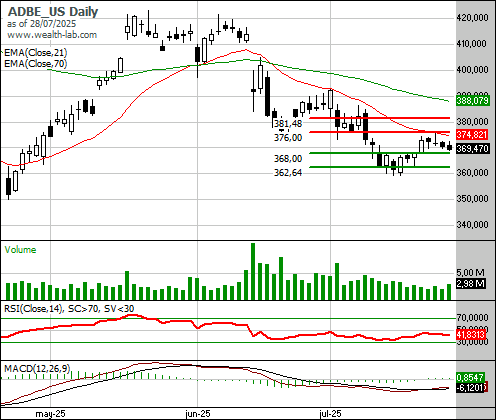
Task: Click the 350,000 price axis label
Action: 472,199
